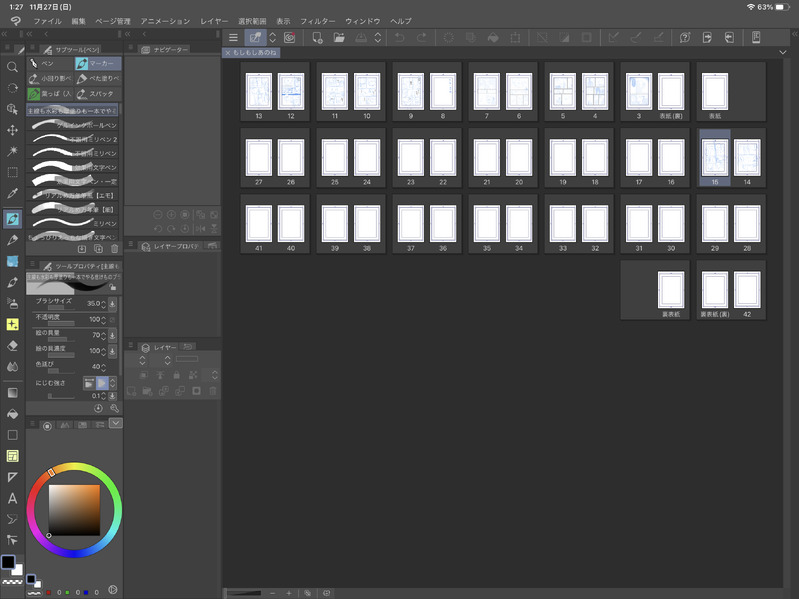799x599 pixels.
Task: Open the sub tool detail wrench icon
Action: pyautogui.click(x=114, y=408)
